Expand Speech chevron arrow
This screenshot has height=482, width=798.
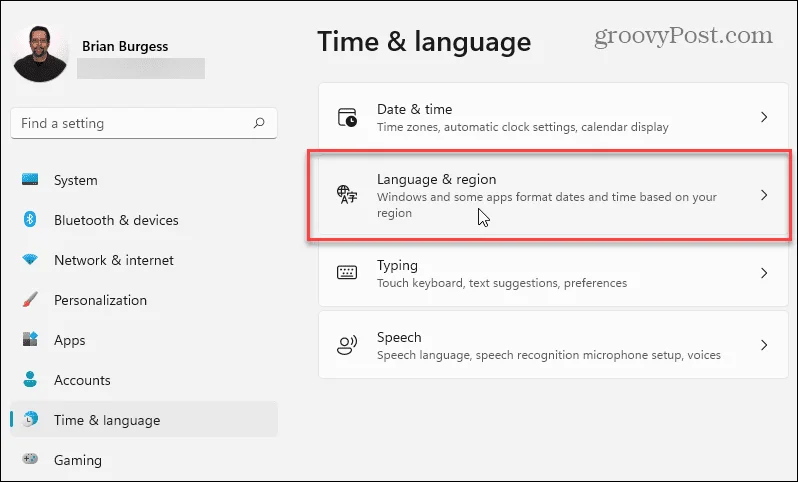point(764,345)
